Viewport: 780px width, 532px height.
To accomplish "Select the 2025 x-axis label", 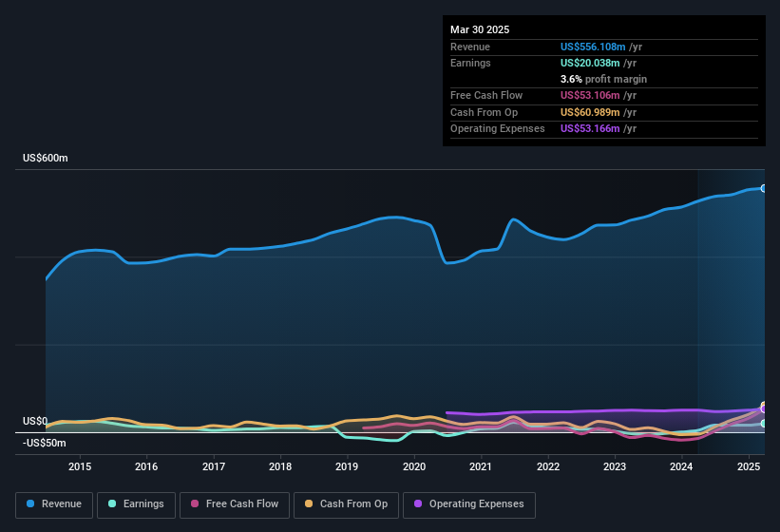I will (x=749, y=466).
